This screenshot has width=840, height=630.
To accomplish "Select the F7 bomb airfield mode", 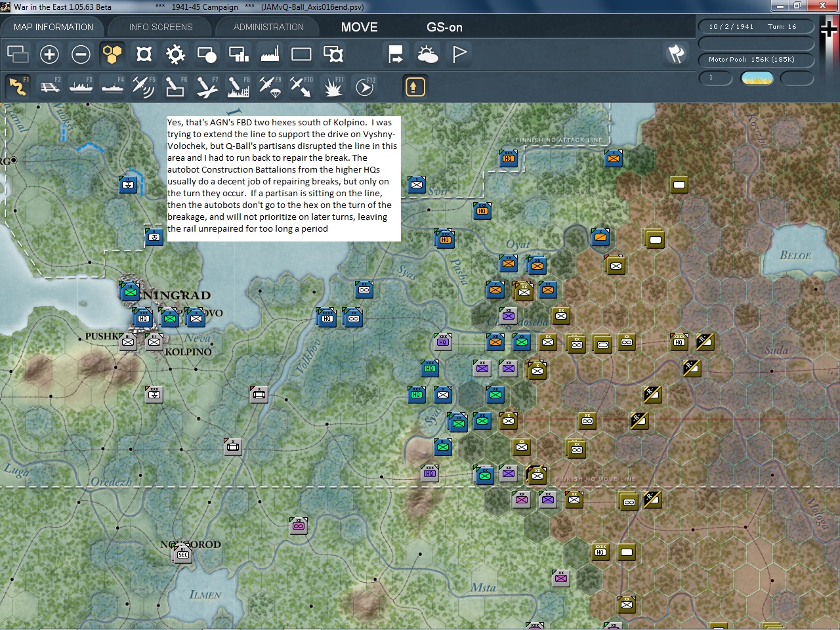I will click(x=207, y=87).
